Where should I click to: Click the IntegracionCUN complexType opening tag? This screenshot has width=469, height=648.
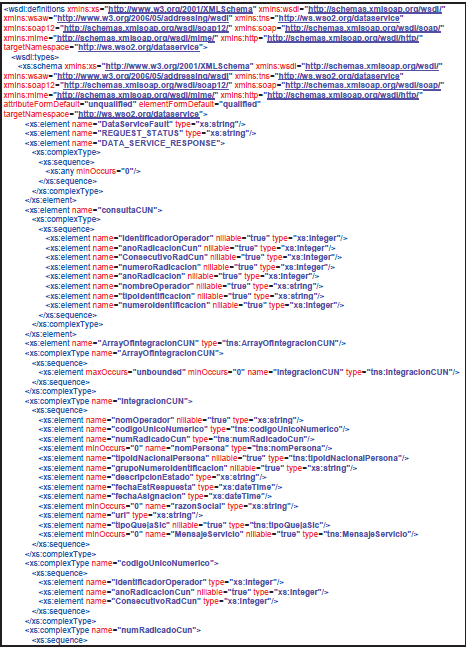(x=109, y=401)
